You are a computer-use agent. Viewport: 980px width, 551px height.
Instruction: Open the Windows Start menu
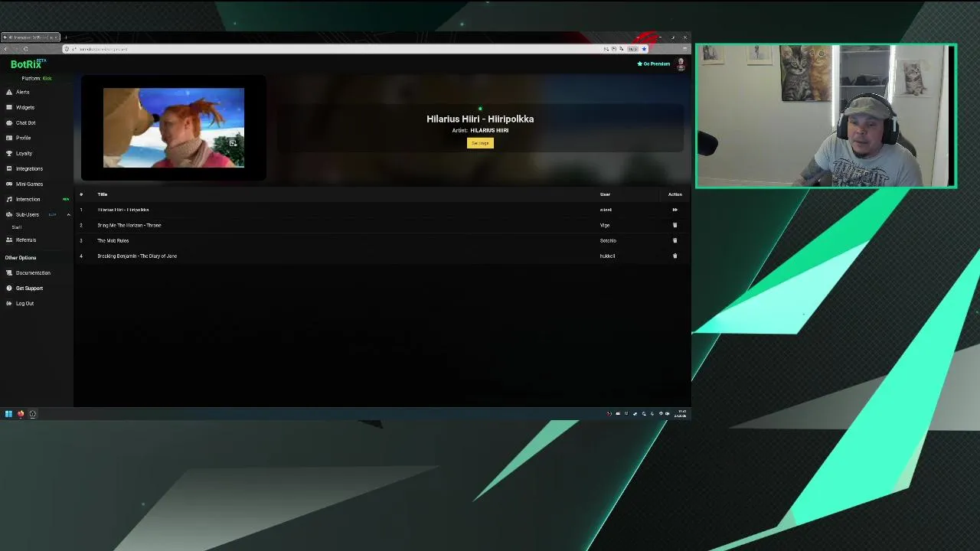coord(8,414)
